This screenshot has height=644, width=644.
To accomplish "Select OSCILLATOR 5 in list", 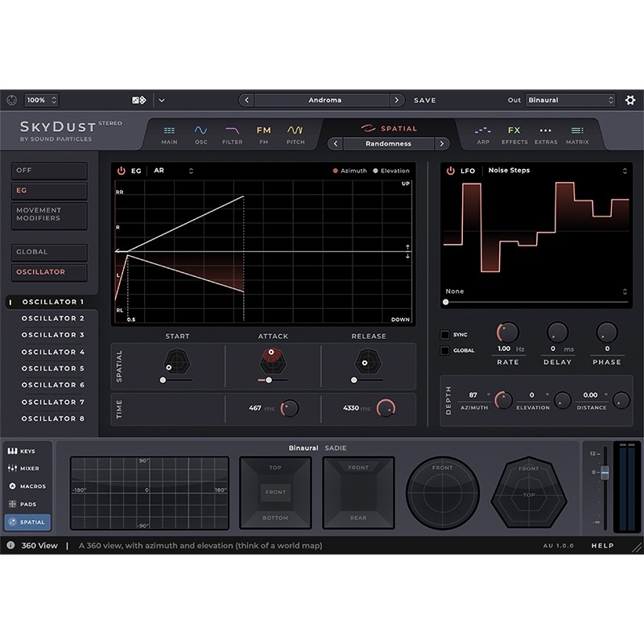I will tap(52, 369).
